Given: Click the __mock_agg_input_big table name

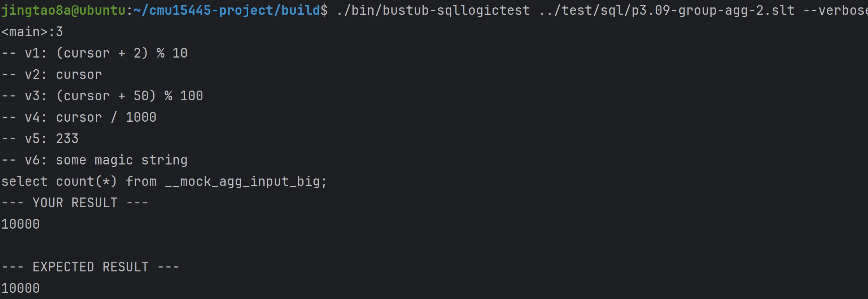Looking at the screenshot, I should [x=242, y=182].
